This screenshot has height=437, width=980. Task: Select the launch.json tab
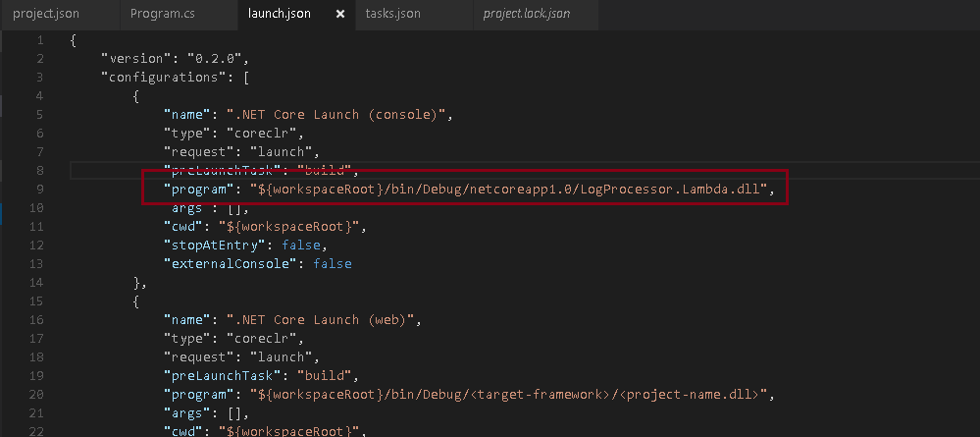[x=280, y=13]
